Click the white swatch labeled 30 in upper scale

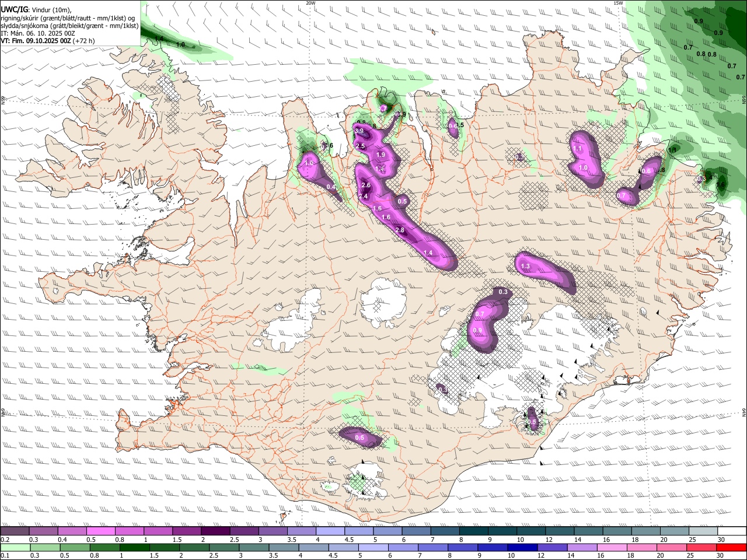click(732, 531)
